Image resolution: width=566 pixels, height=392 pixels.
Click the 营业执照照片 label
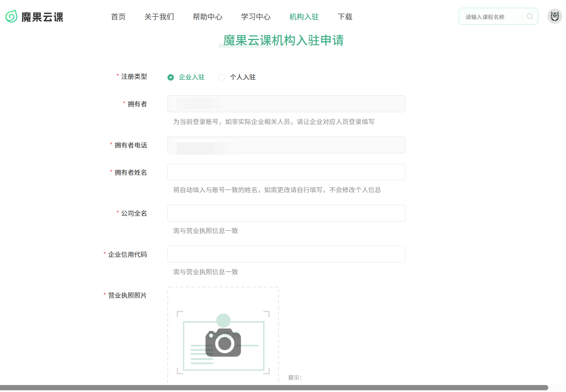pos(127,295)
